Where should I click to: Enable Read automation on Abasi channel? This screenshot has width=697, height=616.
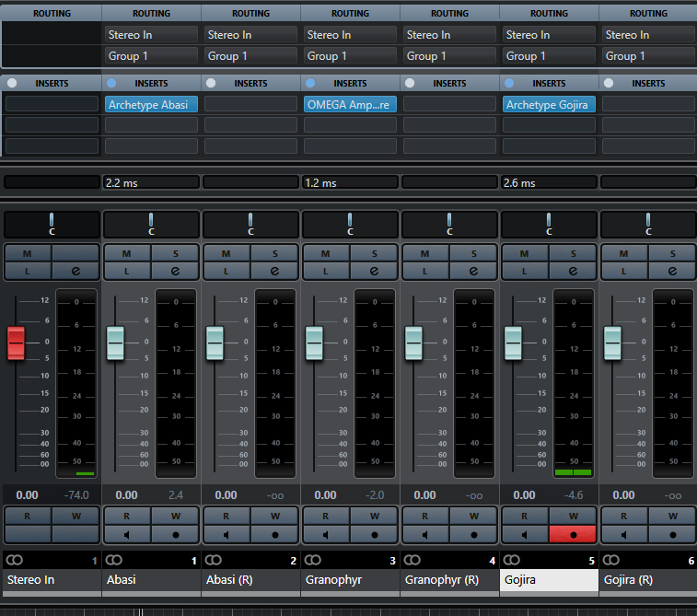click(127, 516)
